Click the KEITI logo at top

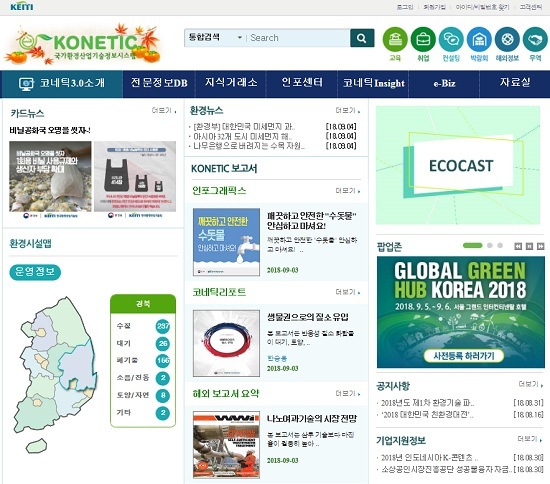click(22, 6)
